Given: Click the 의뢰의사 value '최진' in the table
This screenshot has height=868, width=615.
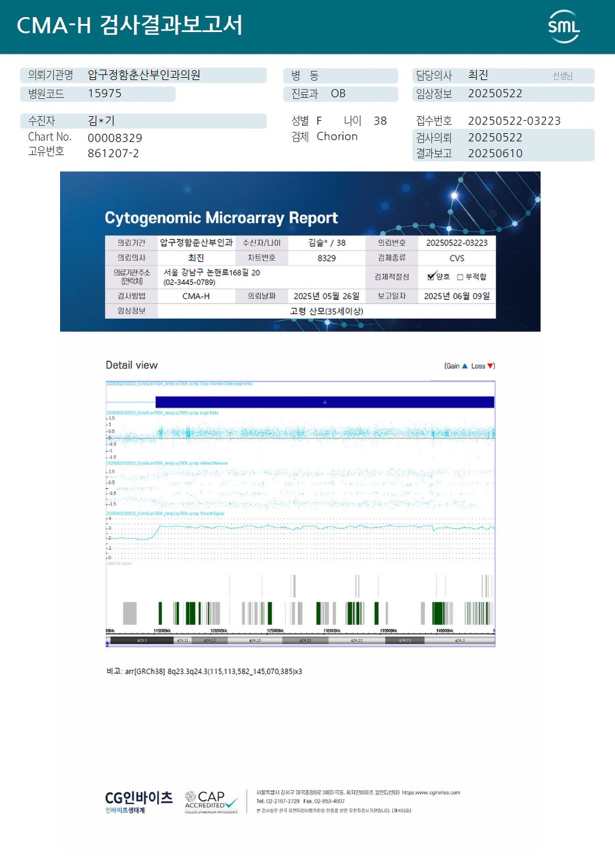Looking at the screenshot, I should point(196,258).
